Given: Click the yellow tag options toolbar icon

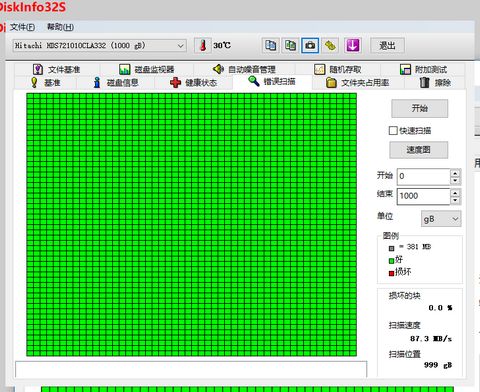Looking at the screenshot, I should 330,45.
